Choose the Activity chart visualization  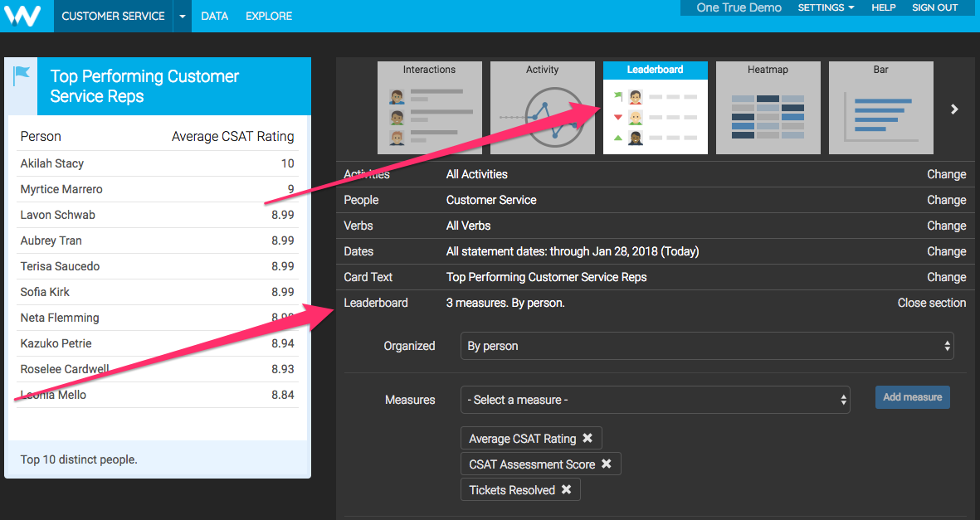point(542,108)
